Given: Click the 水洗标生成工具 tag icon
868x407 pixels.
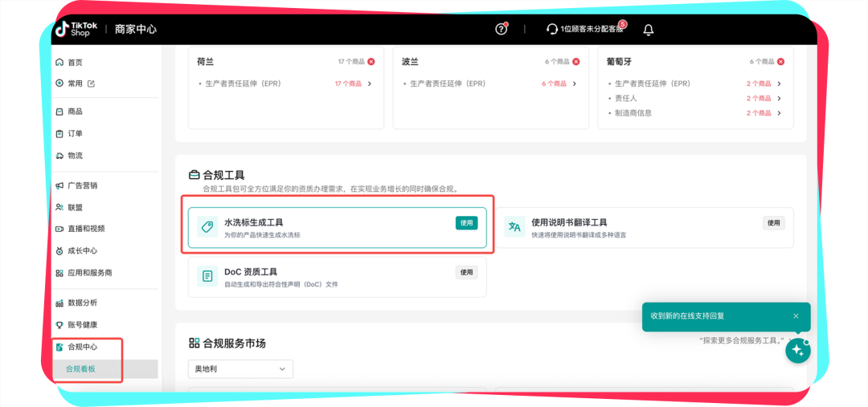Looking at the screenshot, I should (x=207, y=227).
